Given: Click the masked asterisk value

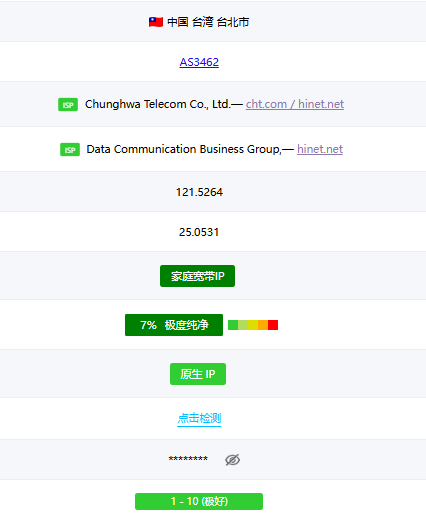Looking at the screenshot, I should tap(188, 459).
